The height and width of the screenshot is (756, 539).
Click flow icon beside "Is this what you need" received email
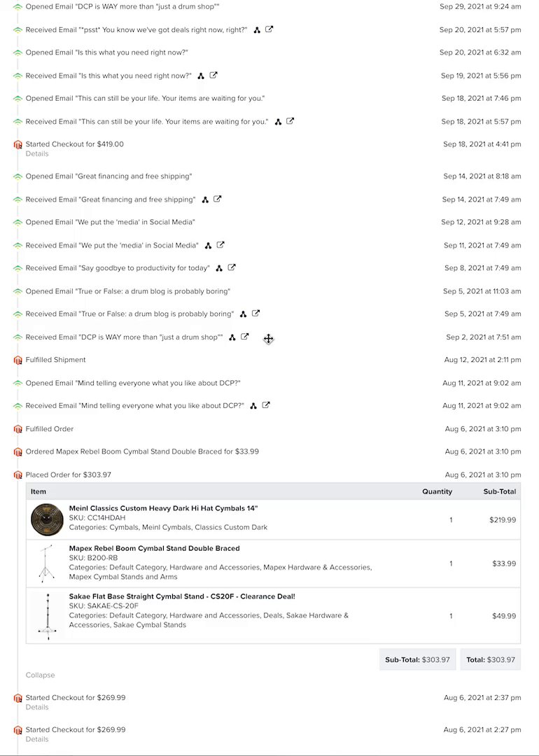(x=201, y=76)
